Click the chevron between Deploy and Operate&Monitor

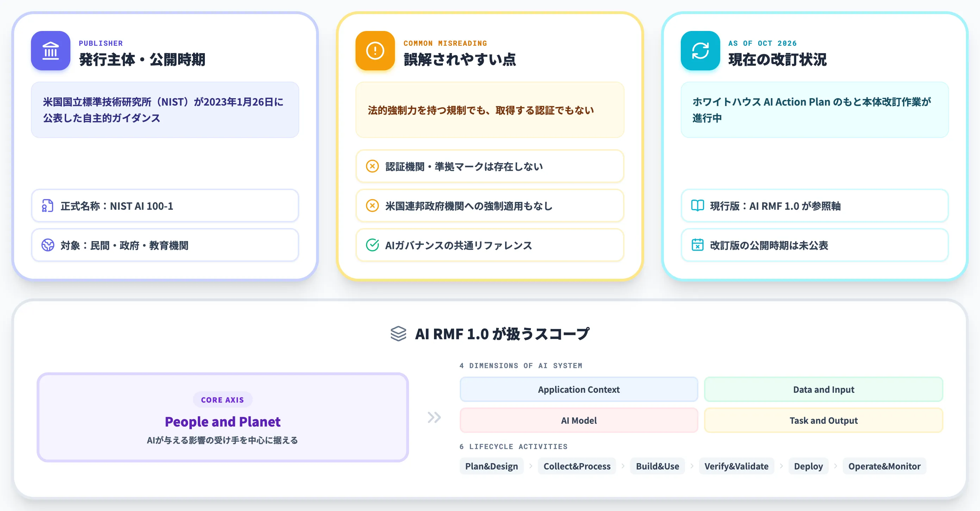(835, 466)
